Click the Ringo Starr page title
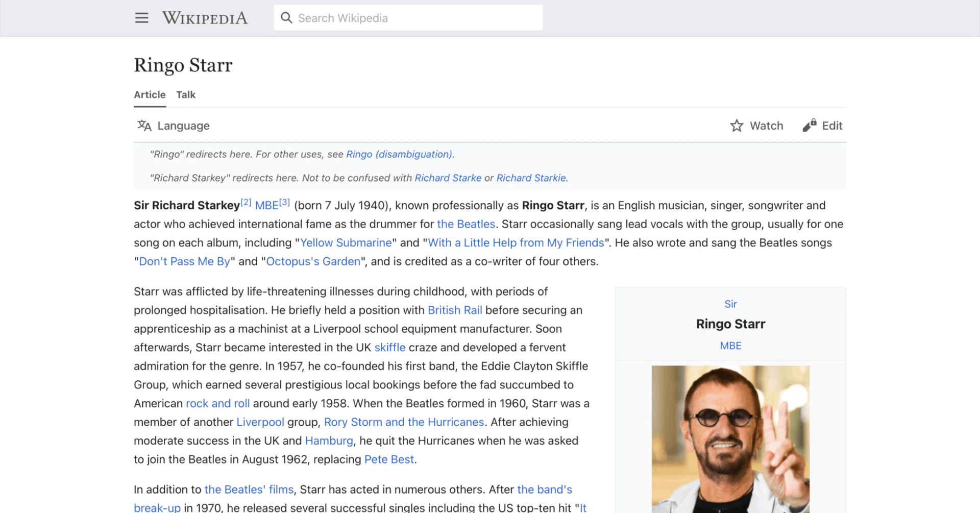Screen dimensions: 980x513 183,65
